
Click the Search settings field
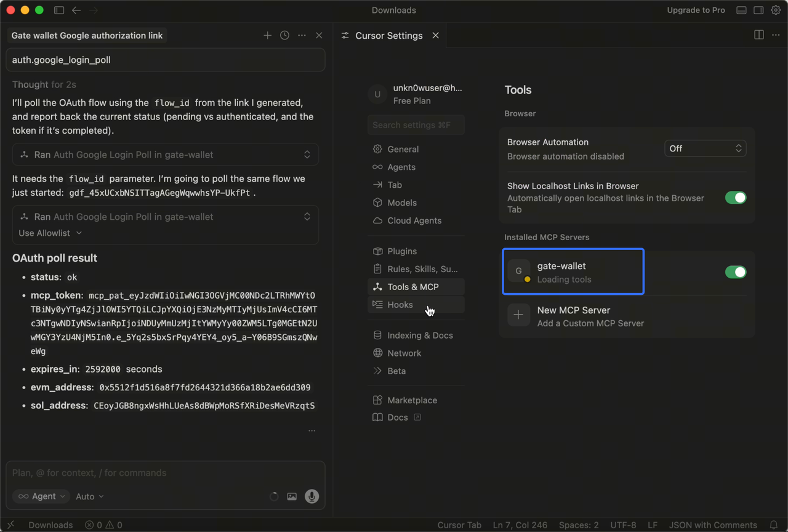416,125
